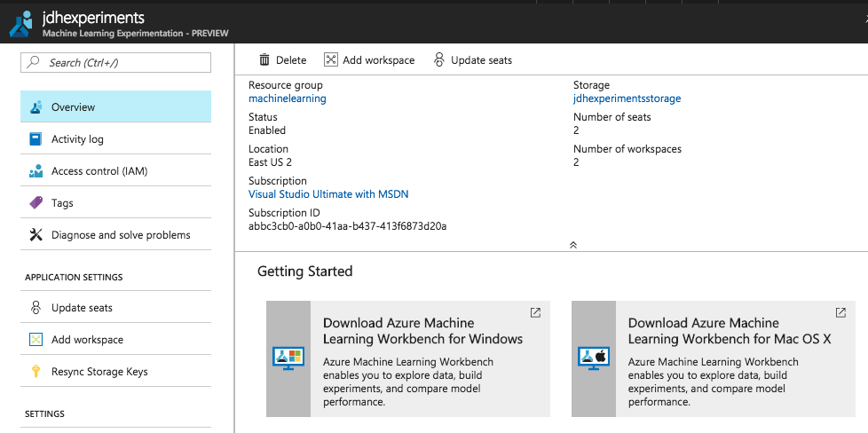Open Visual Studio Ultimate with MSDN subscription
This screenshot has height=433, width=868.
(328, 194)
